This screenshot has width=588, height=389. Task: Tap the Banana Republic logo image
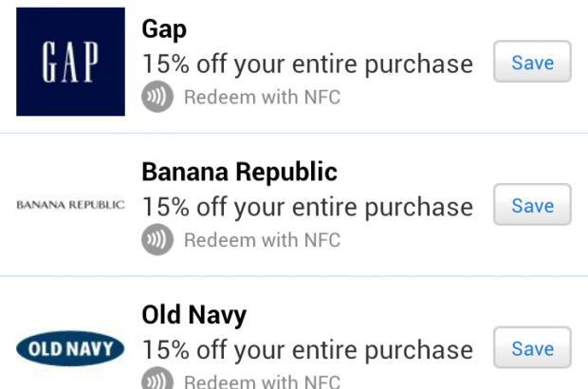point(71,205)
